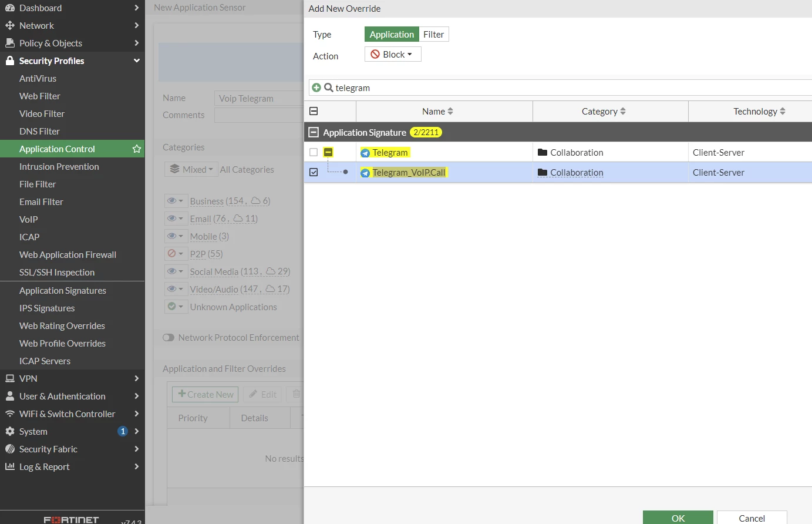Click the User & Authentication person icon
Screen dimensions: 812x524
(x=9, y=397)
